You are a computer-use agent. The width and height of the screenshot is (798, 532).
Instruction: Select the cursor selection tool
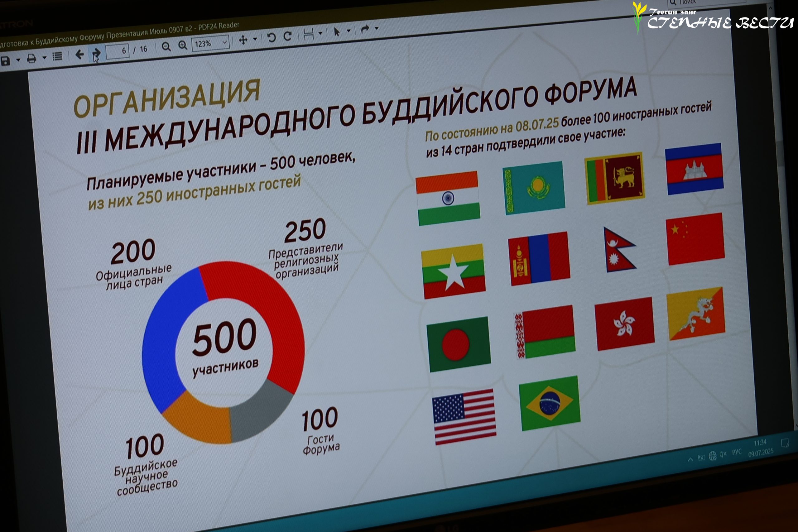(x=337, y=31)
